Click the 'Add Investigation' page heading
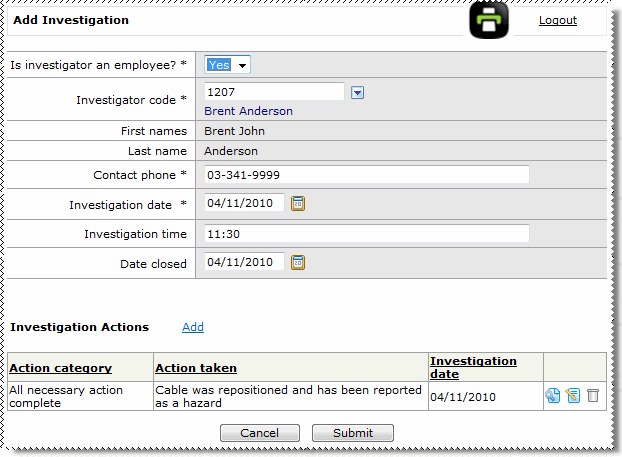Image resolution: width=622 pixels, height=457 pixels. click(71, 20)
